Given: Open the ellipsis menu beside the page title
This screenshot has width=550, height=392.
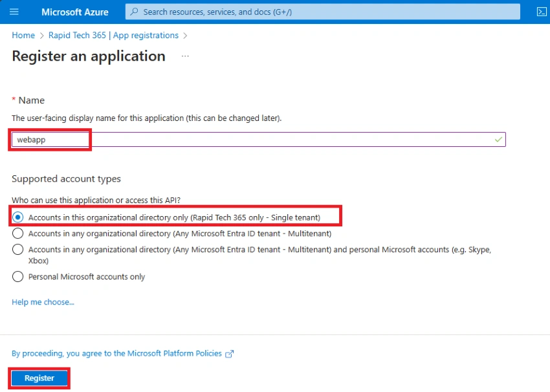Looking at the screenshot, I should click(185, 56).
